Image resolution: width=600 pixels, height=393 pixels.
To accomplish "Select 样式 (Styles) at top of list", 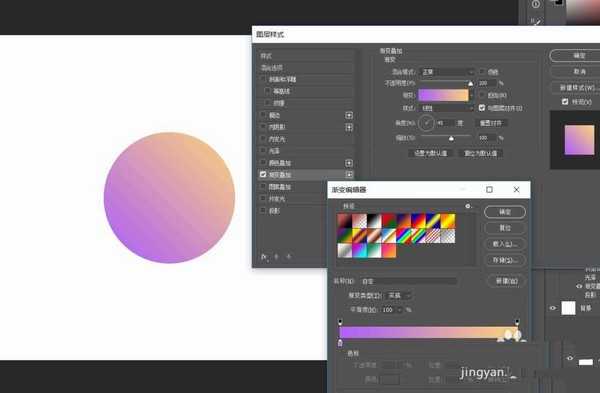I will tap(266, 56).
